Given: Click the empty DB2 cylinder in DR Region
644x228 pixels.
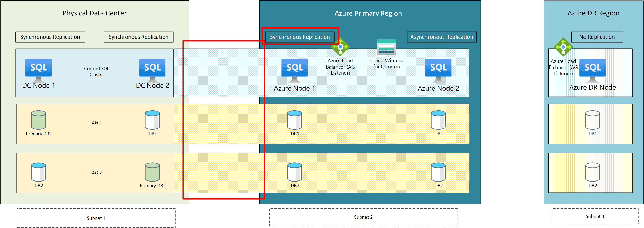Looking at the screenshot, I should point(592,172).
